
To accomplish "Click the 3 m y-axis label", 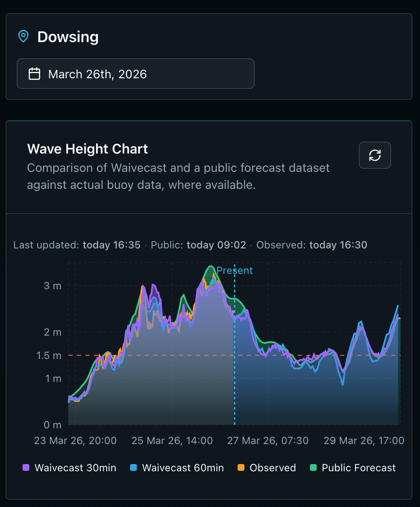I will (53, 286).
